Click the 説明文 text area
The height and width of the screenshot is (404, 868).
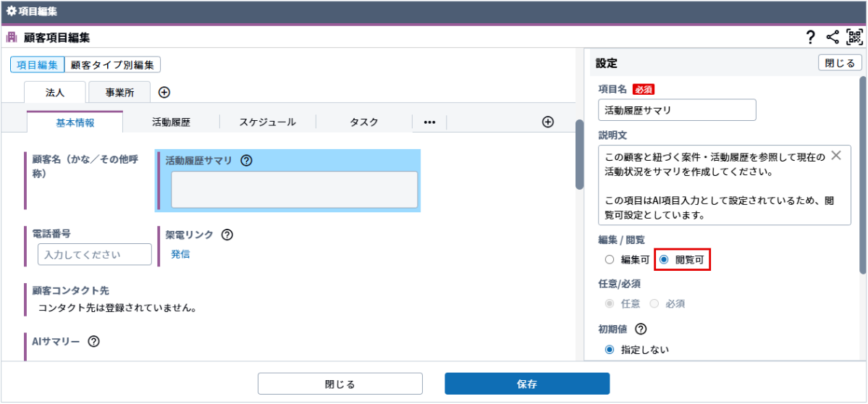coord(724,185)
